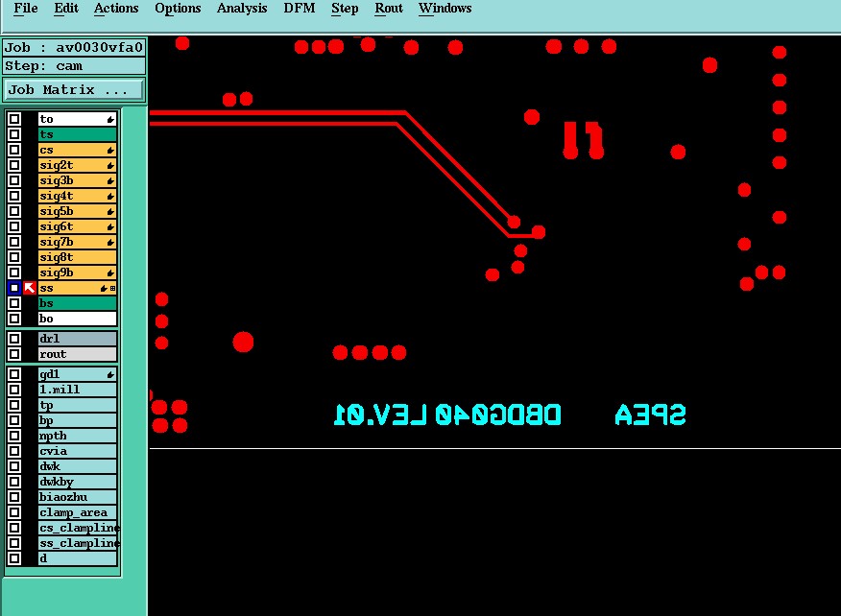Click the small grid icon on the ss layer
The width and height of the screenshot is (841, 616).
[x=112, y=289]
